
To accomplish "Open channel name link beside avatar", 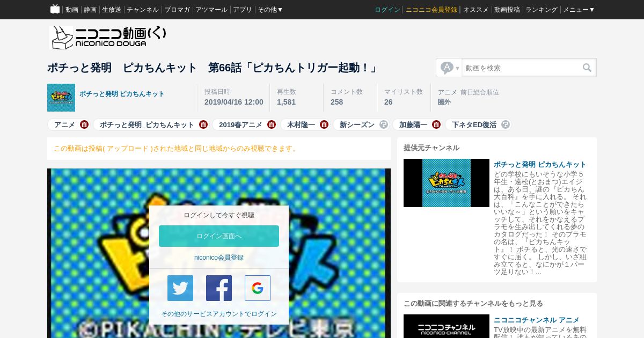I will 122,94.
